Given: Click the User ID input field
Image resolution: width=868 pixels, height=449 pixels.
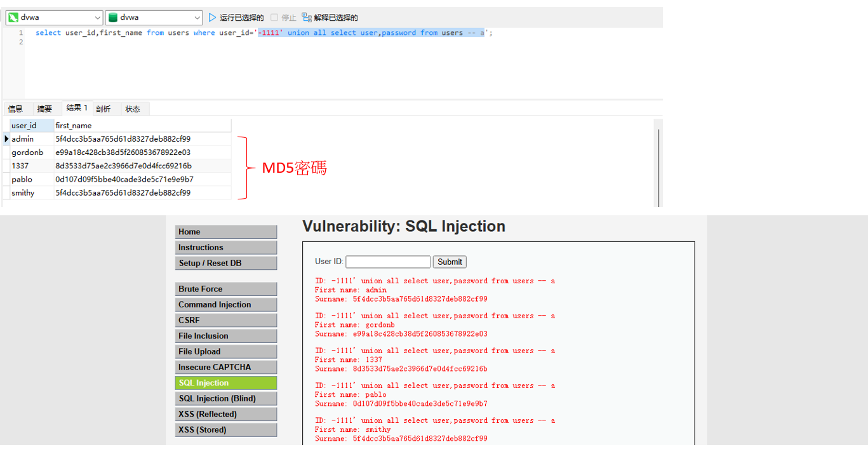Looking at the screenshot, I should (388, 262).
